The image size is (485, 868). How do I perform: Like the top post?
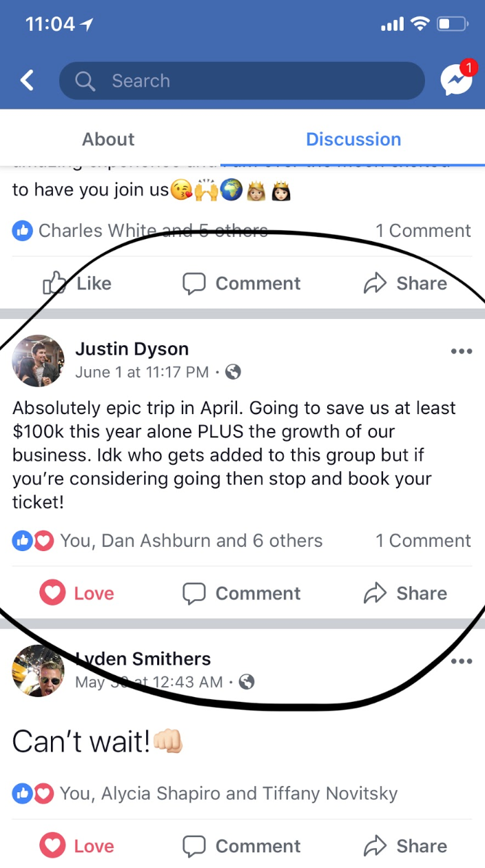click(x=76, y=283)
